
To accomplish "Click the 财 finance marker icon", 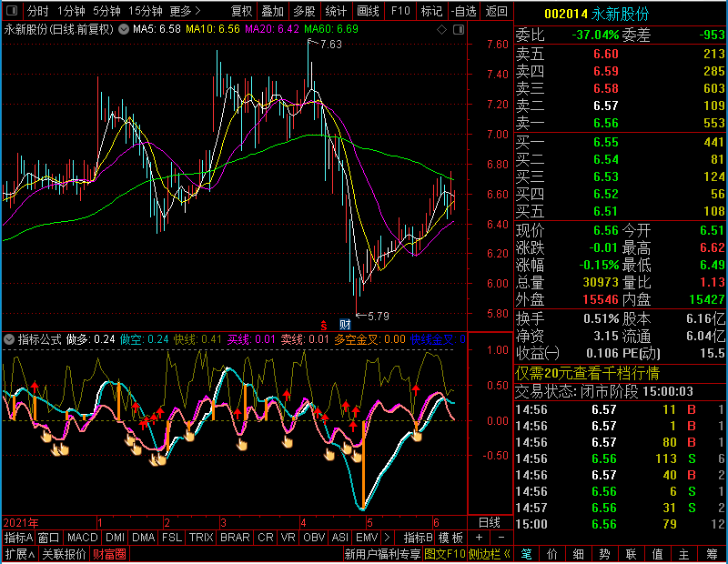I will [345, 325].
